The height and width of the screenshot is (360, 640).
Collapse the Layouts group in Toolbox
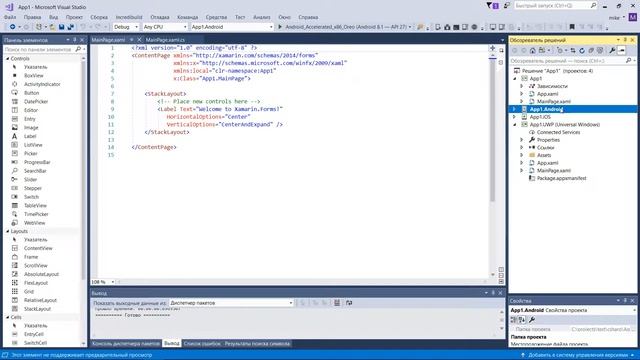(8, 231)
